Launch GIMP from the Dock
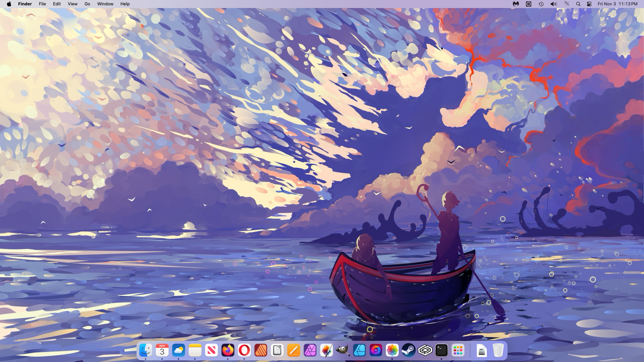 coord(343,351)
